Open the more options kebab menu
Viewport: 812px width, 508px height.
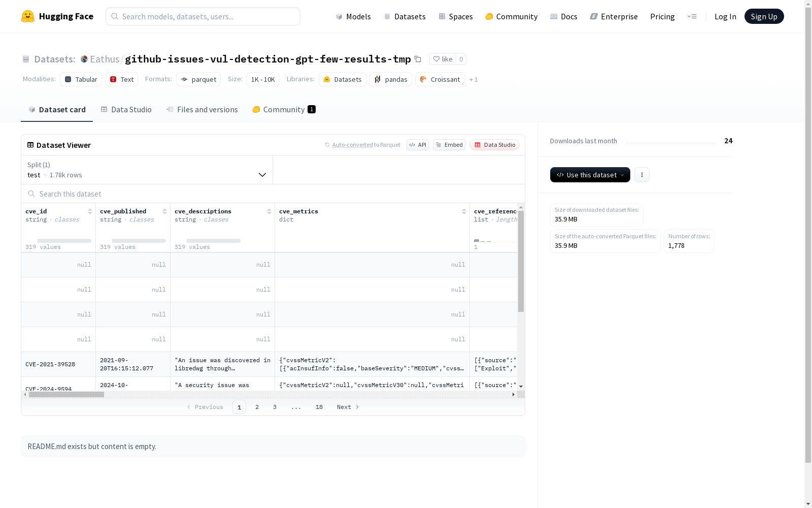pyautogui.click(x=642, y=175)
